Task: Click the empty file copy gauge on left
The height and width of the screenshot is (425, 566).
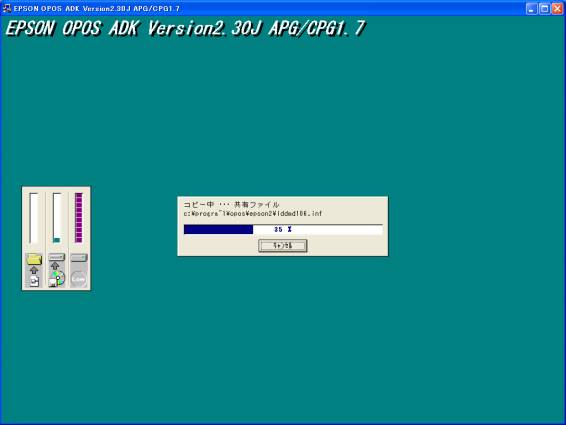Action: 34,218
